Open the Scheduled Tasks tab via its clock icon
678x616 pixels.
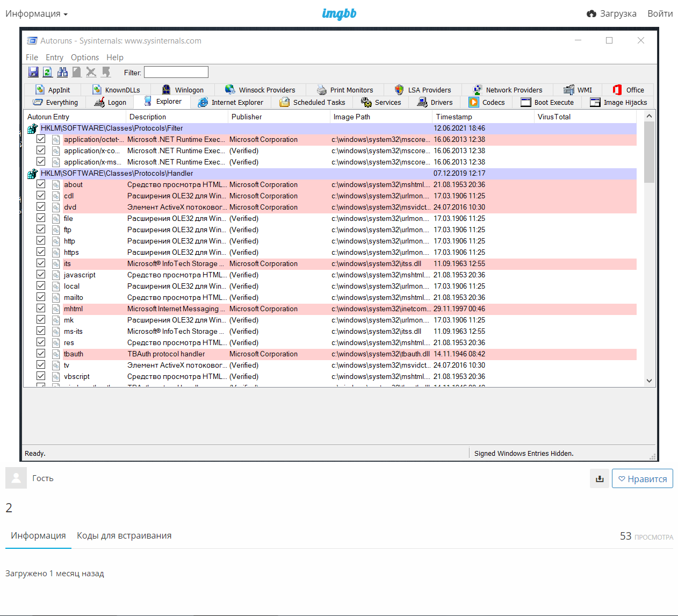[x=283, y=102]
